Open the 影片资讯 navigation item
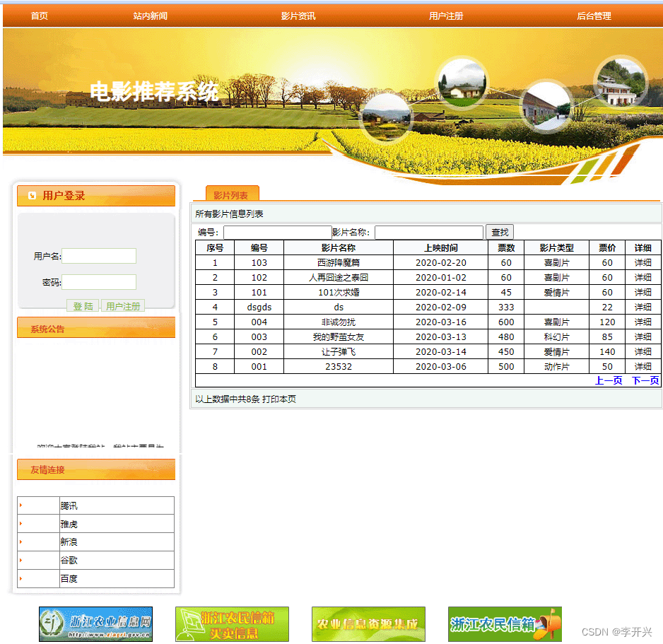Image resolution: width=663 pixels, height=644 pixels. coord(298,16)
